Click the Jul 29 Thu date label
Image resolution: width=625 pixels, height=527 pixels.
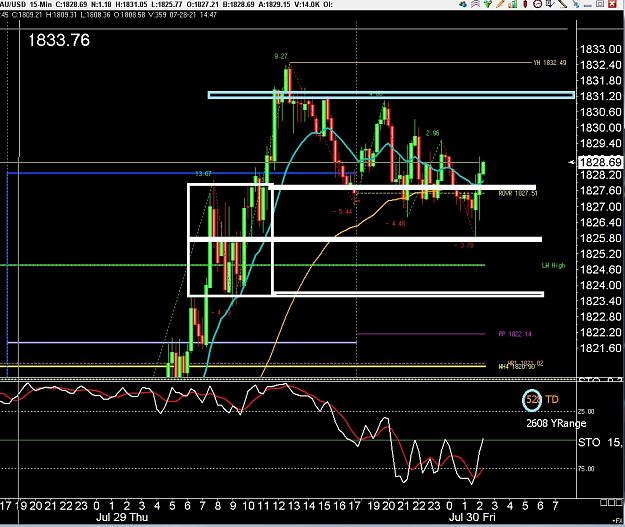click(x=122, y=517)
